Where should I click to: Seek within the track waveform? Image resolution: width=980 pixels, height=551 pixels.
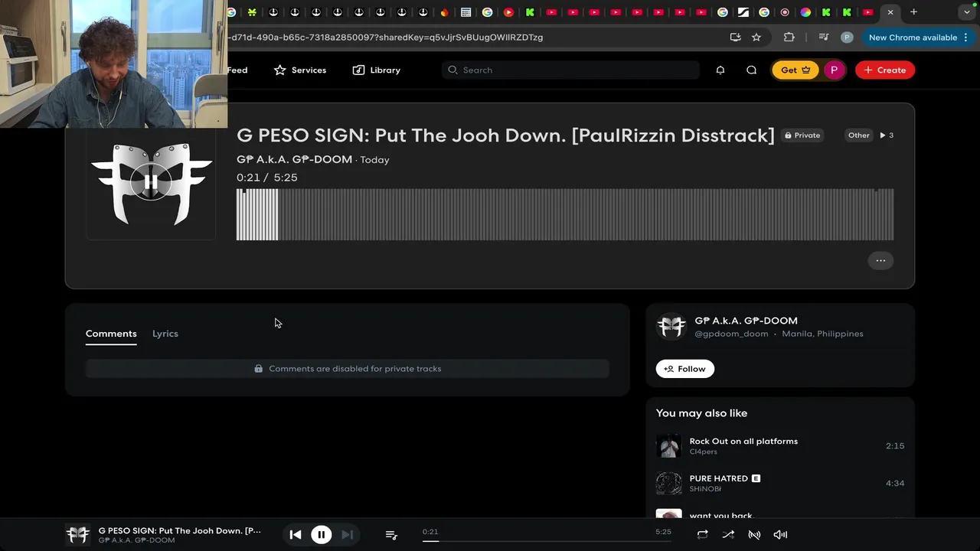click(x=565, y=214)
